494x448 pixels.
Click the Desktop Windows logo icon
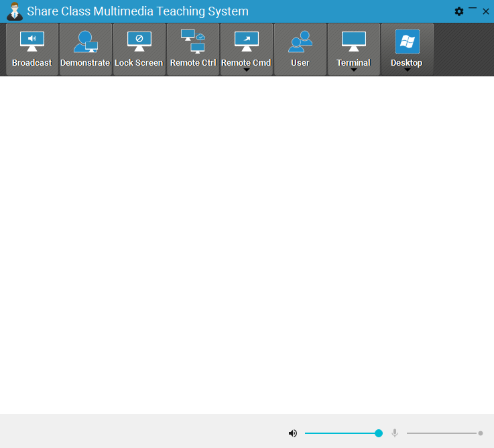[x=407, y=42]
